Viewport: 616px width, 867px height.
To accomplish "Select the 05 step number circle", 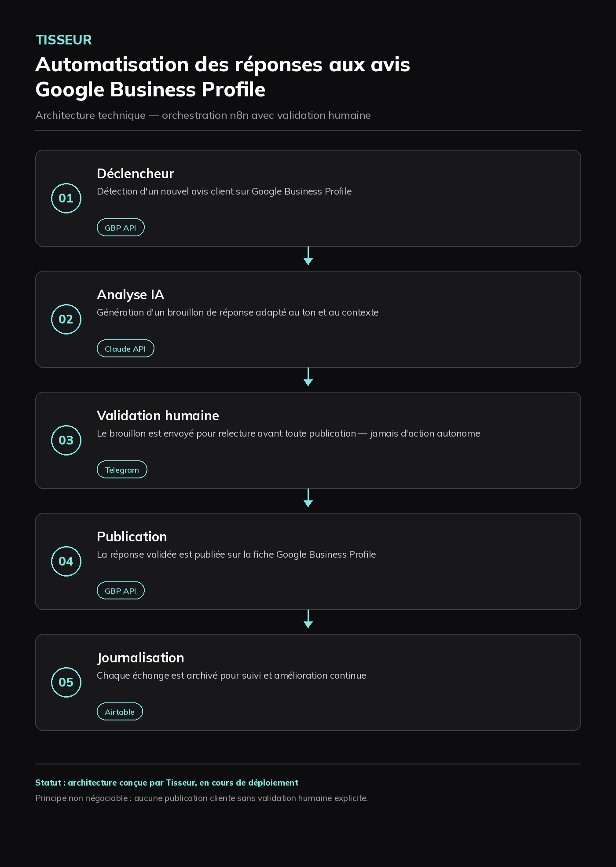I will (66, 682).
